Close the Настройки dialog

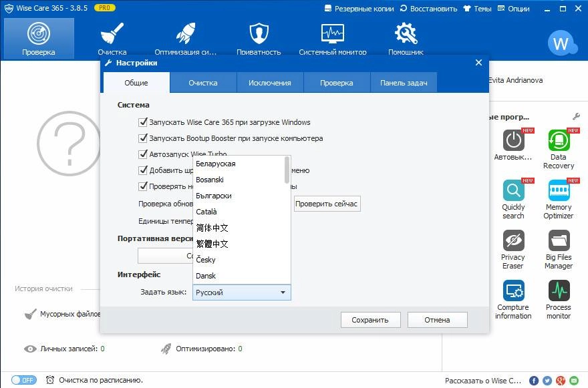click(x=478, y=63)
